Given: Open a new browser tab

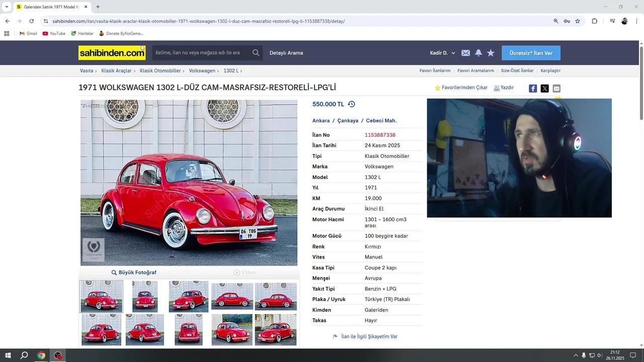Looking at the screenshot, I should point(98,7).
